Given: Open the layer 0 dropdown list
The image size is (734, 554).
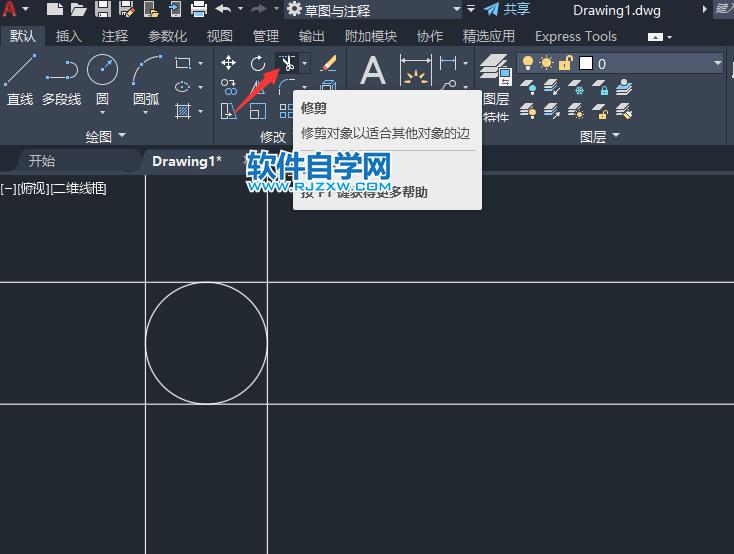Looking at the screenshot, I should (x=718, y=63).
